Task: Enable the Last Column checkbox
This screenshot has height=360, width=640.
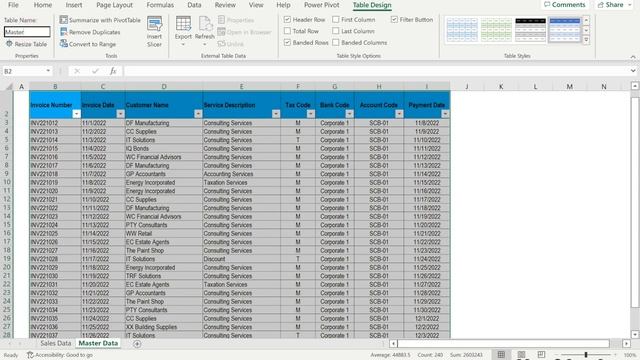Action: (x=336, y=31)
